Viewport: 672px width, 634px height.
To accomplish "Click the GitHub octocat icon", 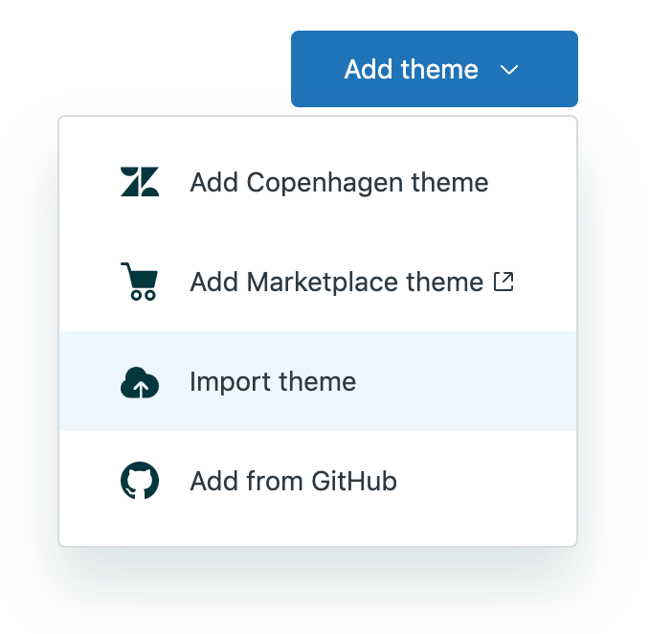I will tap(140, 481).
